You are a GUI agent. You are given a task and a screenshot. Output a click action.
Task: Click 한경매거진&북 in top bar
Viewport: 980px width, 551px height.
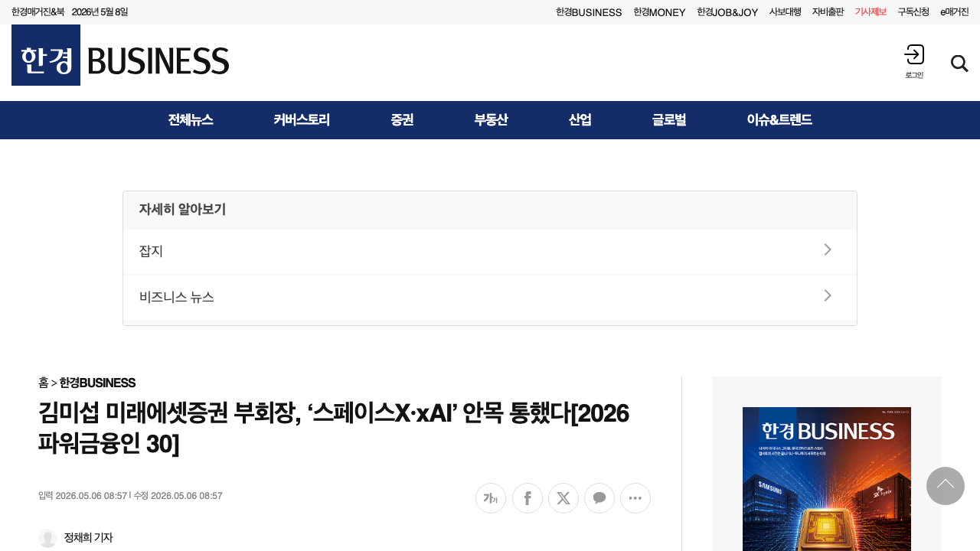[x=38, y=12]
